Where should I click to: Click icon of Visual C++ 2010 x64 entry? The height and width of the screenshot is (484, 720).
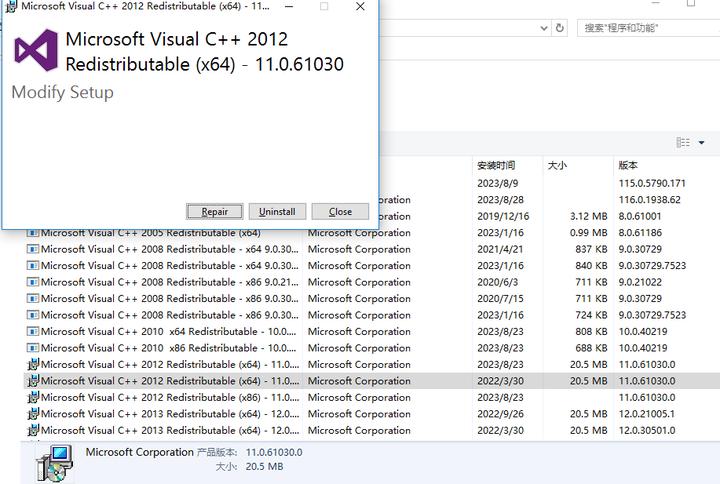pos(33,332)
